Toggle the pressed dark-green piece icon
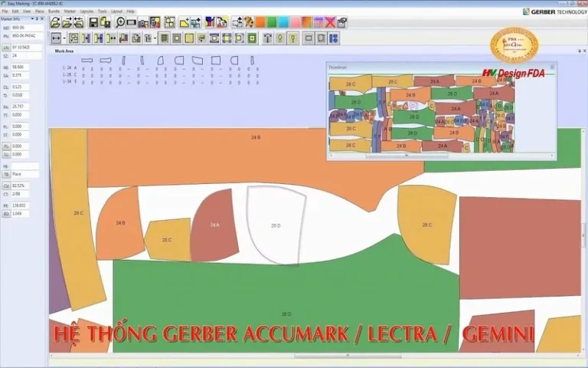The width and height of the screenshot is (588, 368). [164, 38]
